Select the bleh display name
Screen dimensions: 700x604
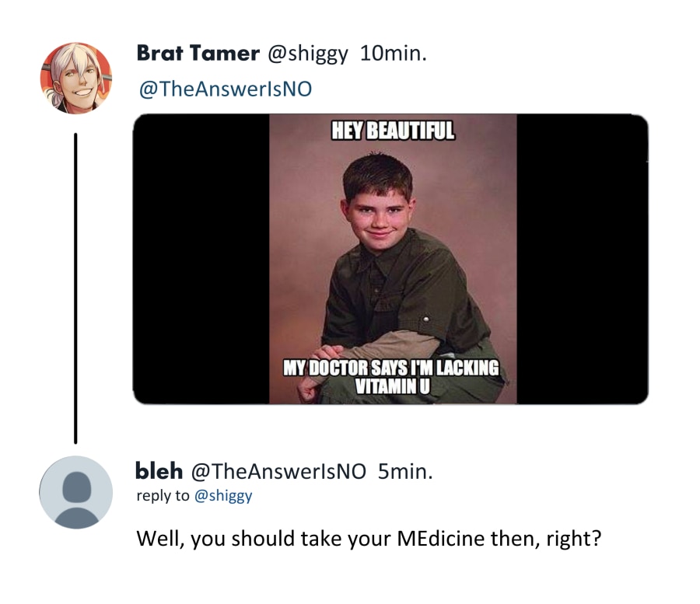[x=159, y=470]
